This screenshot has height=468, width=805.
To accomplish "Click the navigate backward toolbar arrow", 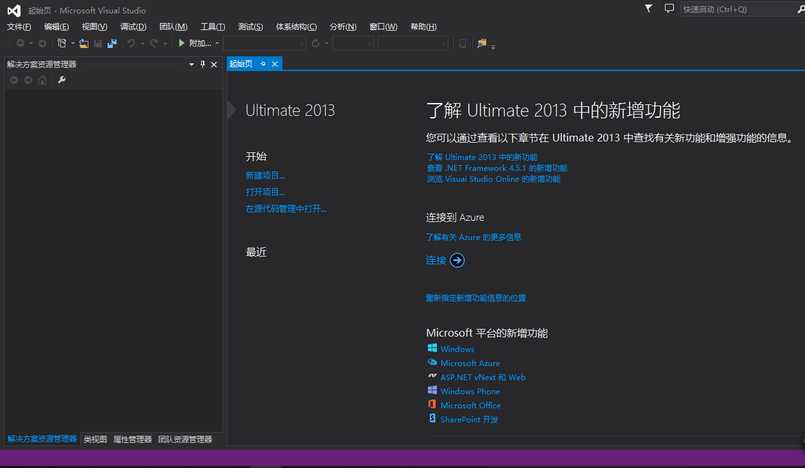I will coord(20,44).
